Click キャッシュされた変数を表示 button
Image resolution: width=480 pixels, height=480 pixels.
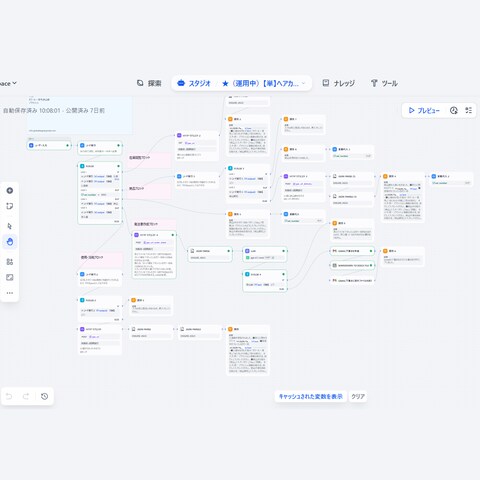pos(310,396)
